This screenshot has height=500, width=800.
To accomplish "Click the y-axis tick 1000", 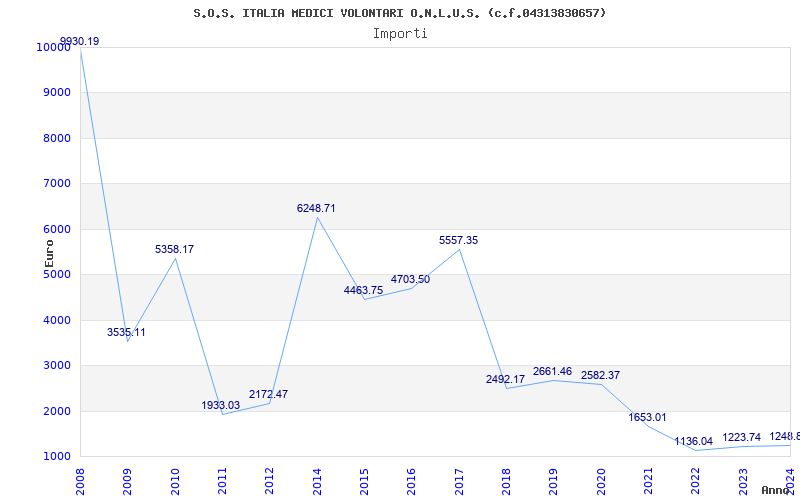I will click(x=57, y=456).
